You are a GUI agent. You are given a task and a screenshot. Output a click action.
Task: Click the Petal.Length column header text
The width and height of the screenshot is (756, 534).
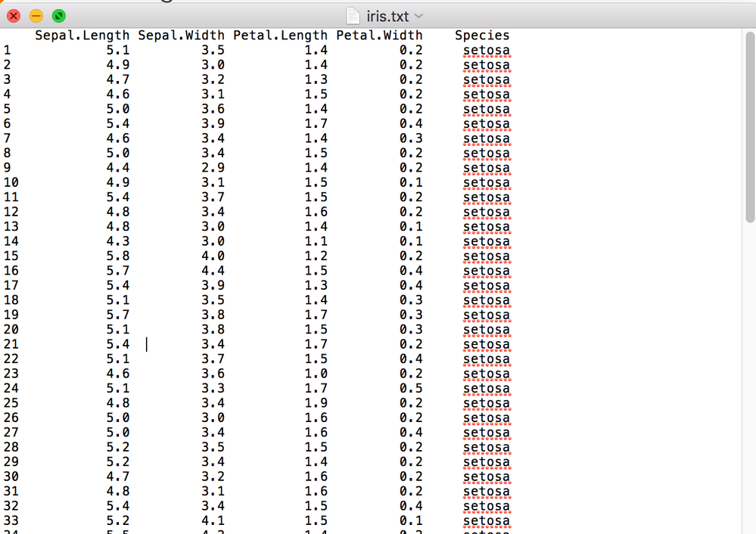(x=280, y=36)
